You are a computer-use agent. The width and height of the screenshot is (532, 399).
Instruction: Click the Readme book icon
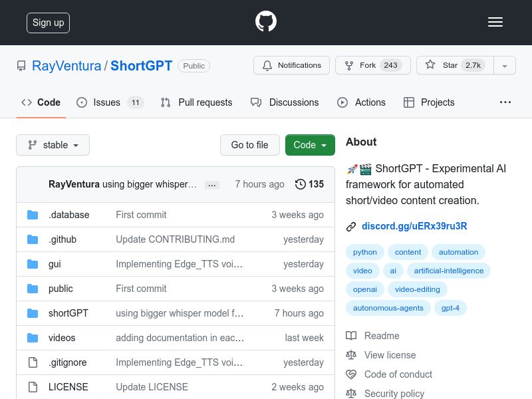tap(351, 336)
